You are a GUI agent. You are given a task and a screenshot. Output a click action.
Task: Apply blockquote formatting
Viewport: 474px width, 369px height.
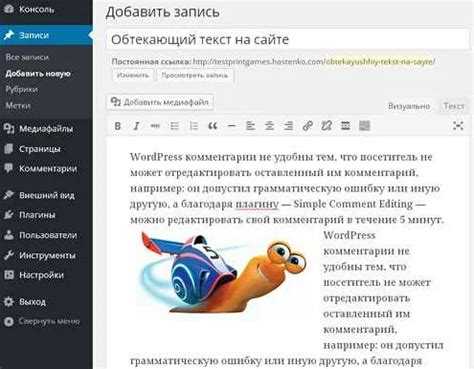pos(213,126)
